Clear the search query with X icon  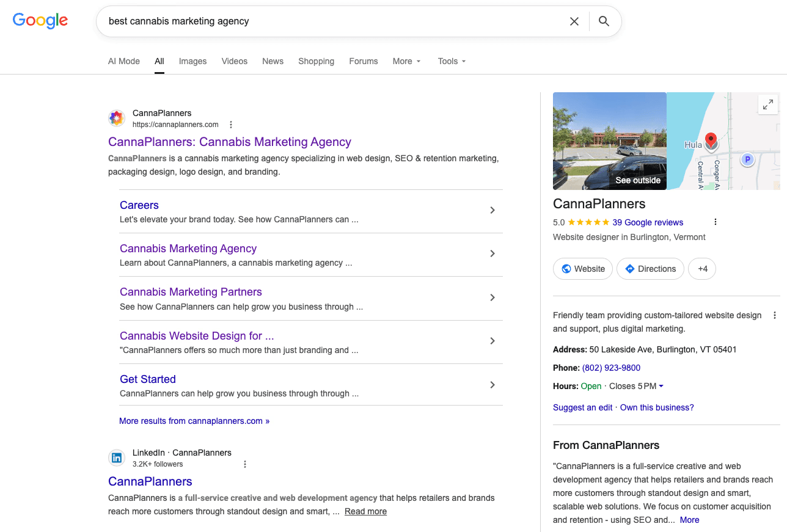pos(574,21)
